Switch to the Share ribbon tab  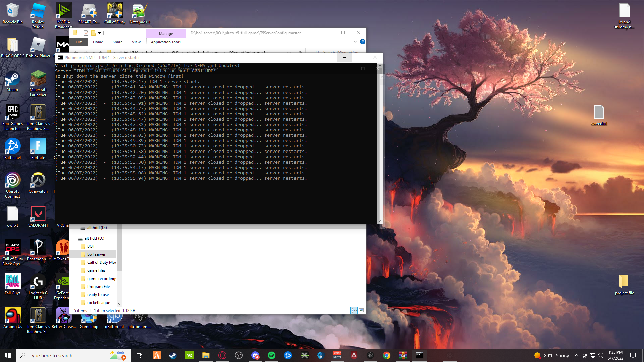[x=117, y=42]
